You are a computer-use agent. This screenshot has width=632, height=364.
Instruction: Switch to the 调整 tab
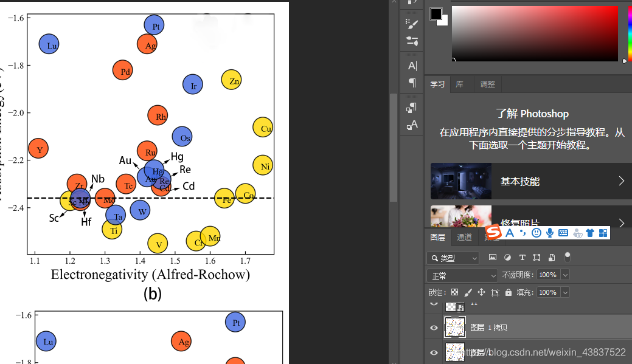(x=487, y=84)
